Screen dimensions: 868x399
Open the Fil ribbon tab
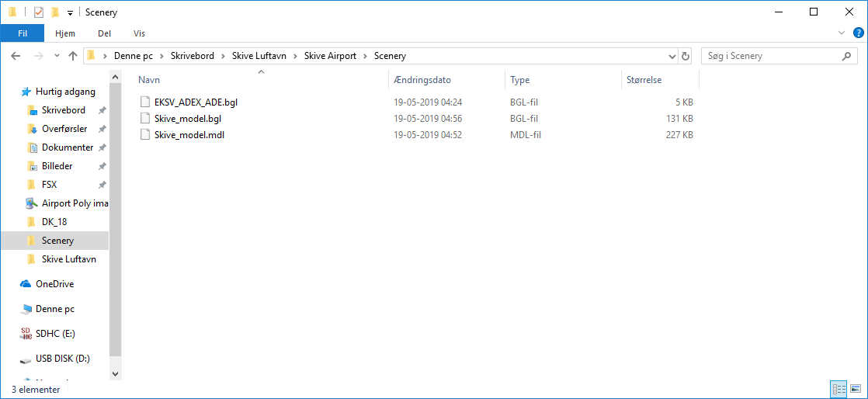(x=23, y=33)
